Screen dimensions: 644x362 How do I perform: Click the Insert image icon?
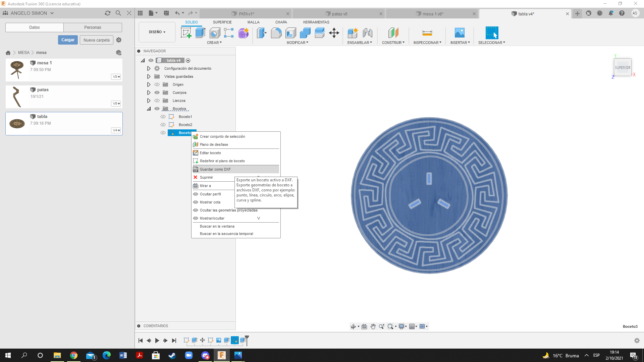click(460, 33)
